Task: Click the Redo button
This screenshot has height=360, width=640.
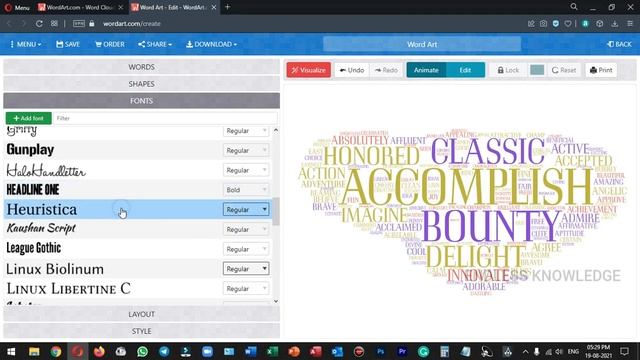Action: tap(386, 70)
